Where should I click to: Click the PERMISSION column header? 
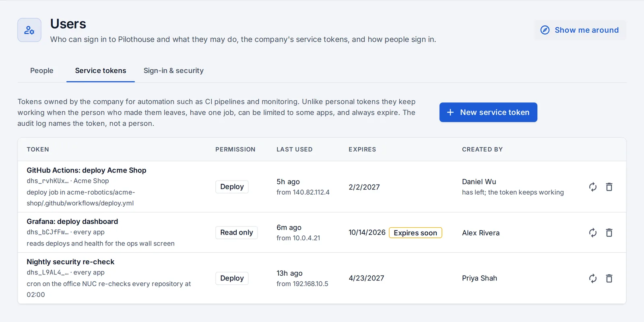click(x=235, y=149)
